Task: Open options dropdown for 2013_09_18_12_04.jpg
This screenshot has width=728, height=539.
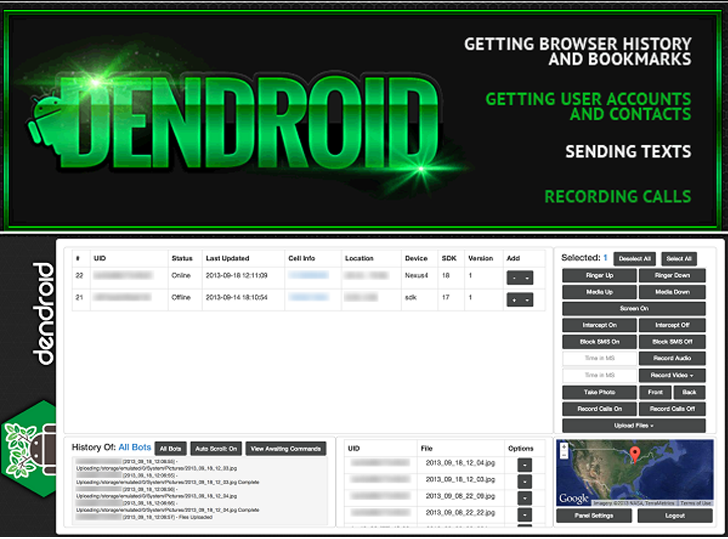Action: 525,465
